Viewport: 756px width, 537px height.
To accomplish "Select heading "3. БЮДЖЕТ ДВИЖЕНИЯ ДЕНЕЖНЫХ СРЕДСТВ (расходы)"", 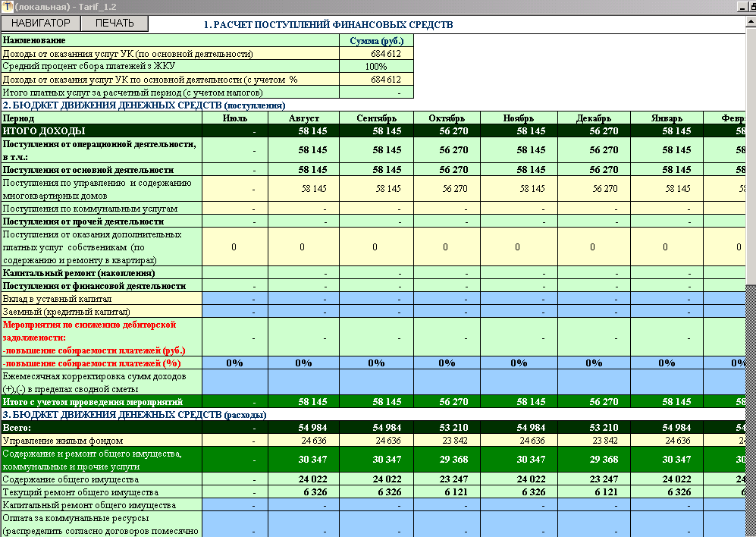I will (x=134, y=414).
